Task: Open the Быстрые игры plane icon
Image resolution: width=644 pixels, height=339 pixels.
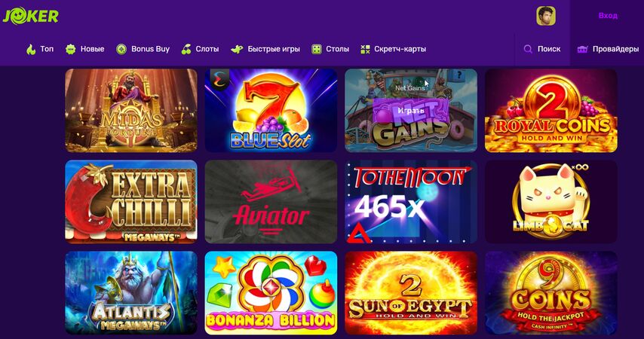Action: pos(237,49)
